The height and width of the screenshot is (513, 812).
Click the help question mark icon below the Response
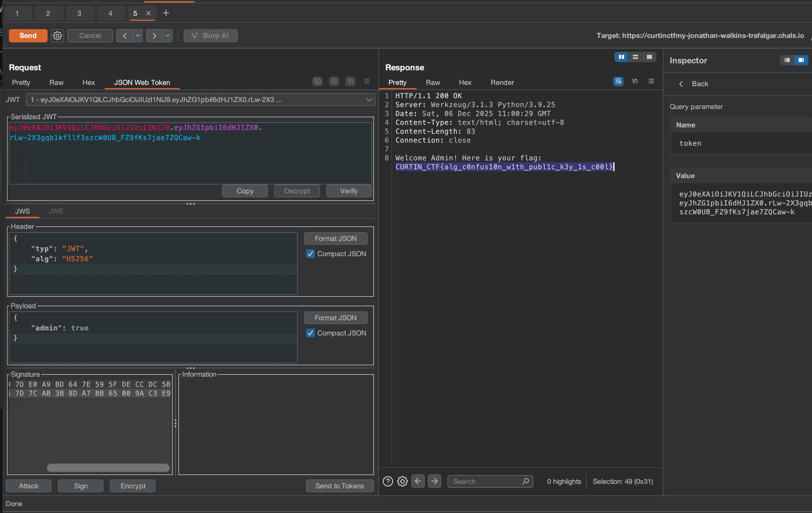[387, 481]
